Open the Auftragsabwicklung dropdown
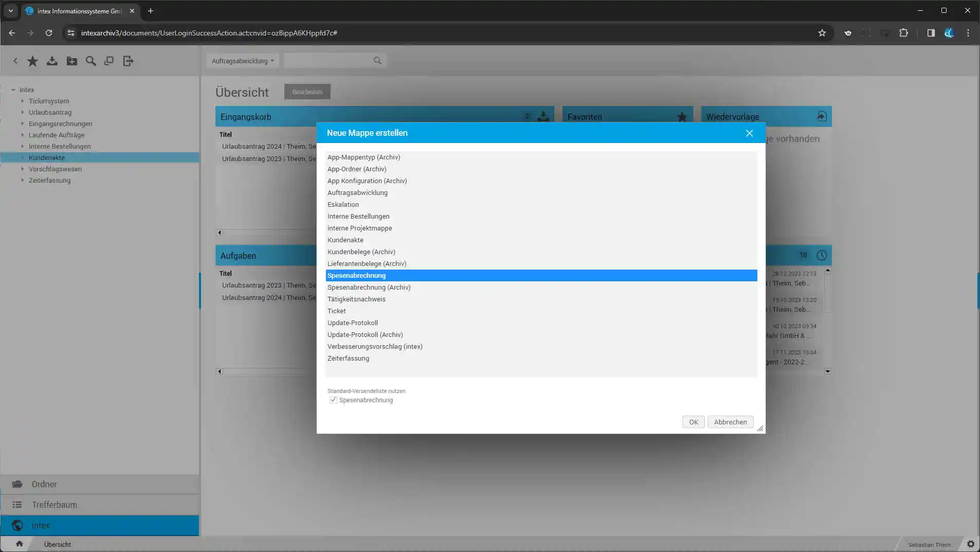The width and height of the screenshot is (980, 552). [x=242, y=61]
